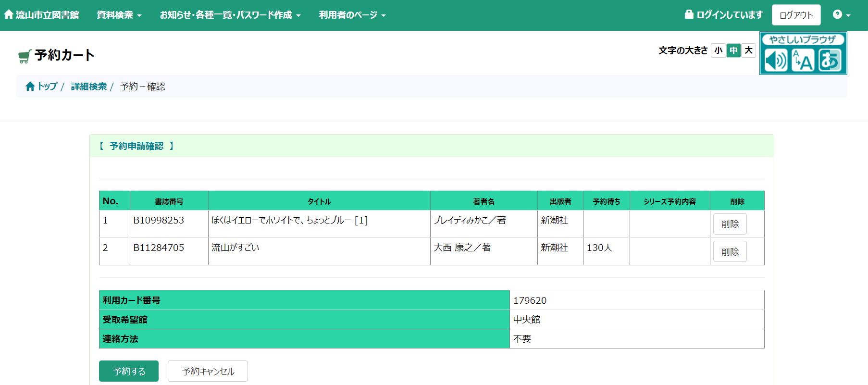Click the 書誌番号 column header

[x=169, y=201]
